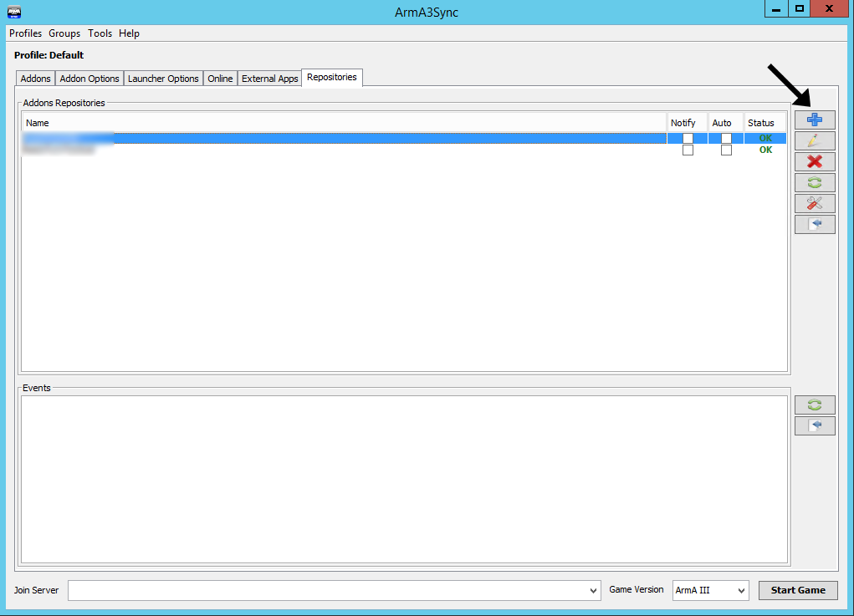The image size is (854, 616).
Task: Switch to the Addon Options tab
Action: [89, 79]
